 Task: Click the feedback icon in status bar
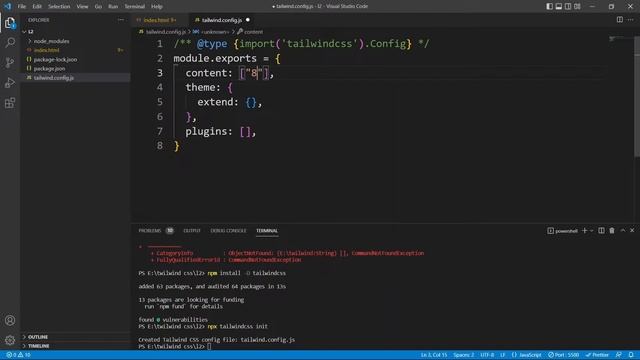(x=619, y=355)
